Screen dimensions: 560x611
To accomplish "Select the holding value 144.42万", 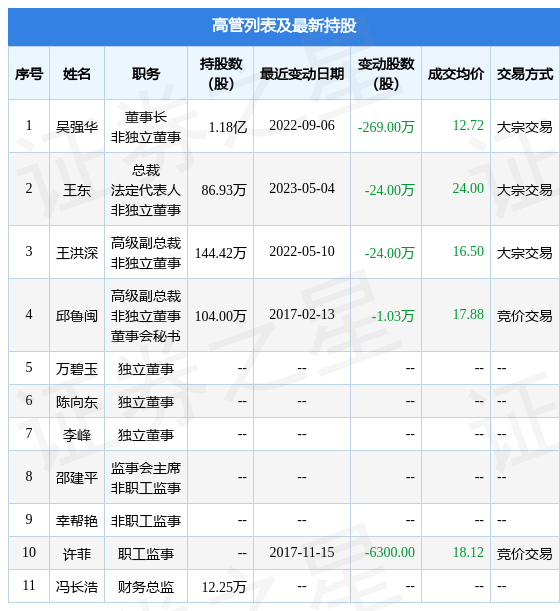I will 221,253.
